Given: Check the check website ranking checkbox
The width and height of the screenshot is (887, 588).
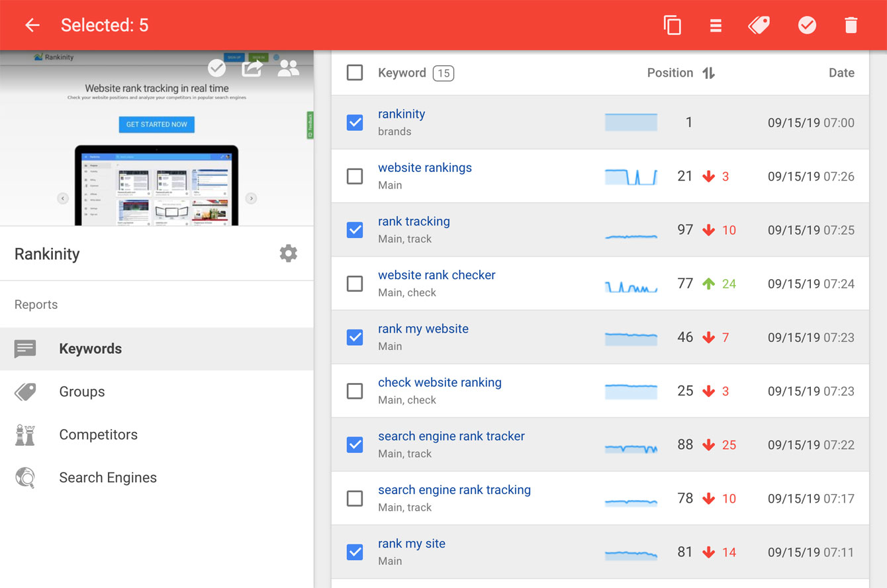Looking at the screenshot, I should (x=355, y=391).
